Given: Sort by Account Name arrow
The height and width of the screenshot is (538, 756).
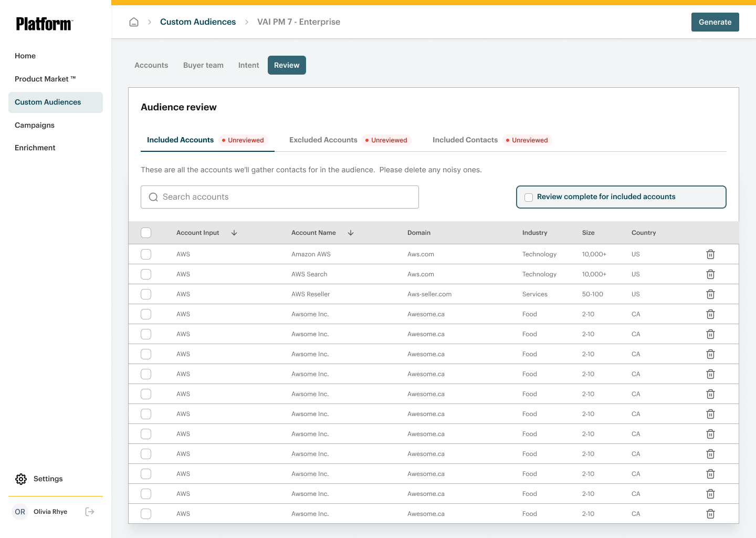Looking at the screenshot, I should click(x=351, y=233).
